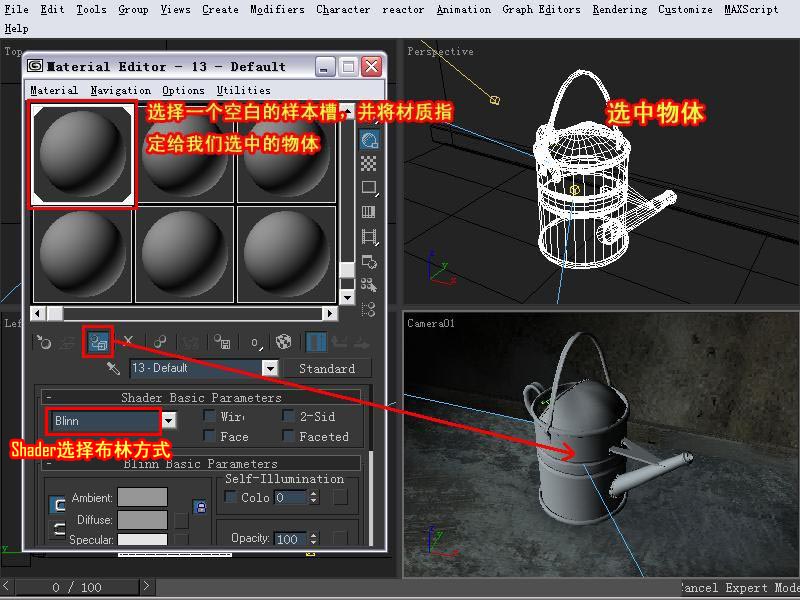Screen dimensions: 800x600
Task: Open the MAXScript menu
Action: click(751, 9)
